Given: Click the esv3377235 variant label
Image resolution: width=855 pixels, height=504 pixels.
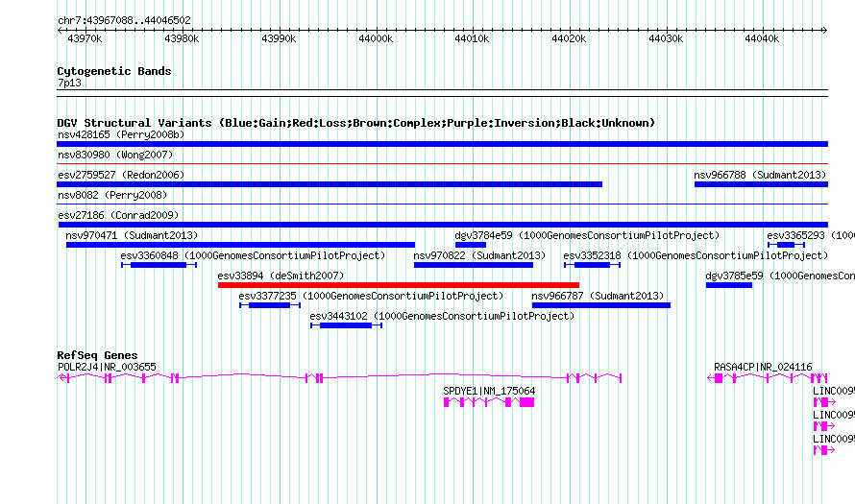Looking at the screenshot, I should (371, 296).
